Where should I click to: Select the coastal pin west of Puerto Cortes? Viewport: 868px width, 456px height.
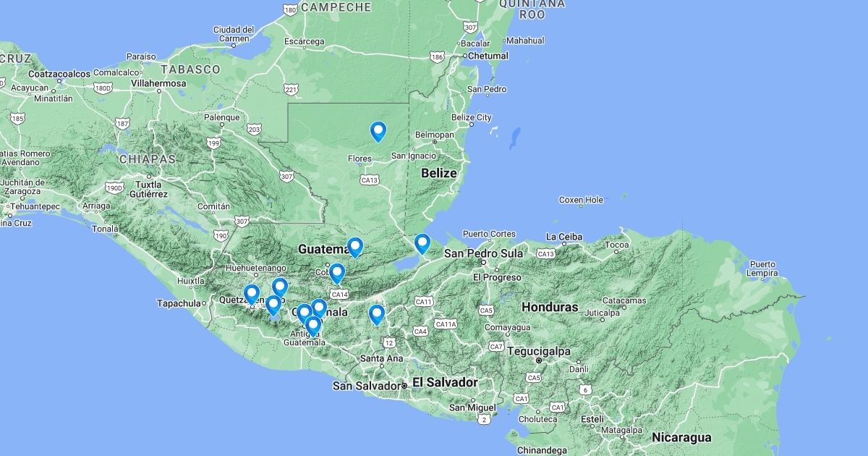click(422, 244)
